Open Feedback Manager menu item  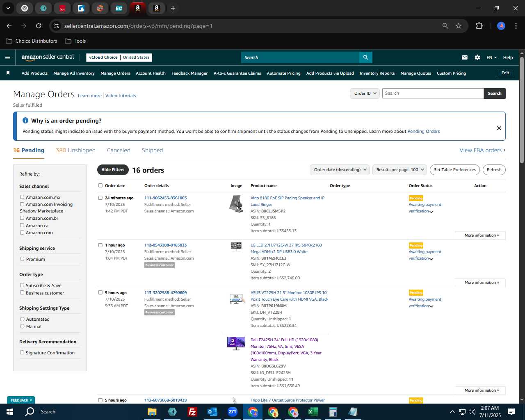coord(189,73)
